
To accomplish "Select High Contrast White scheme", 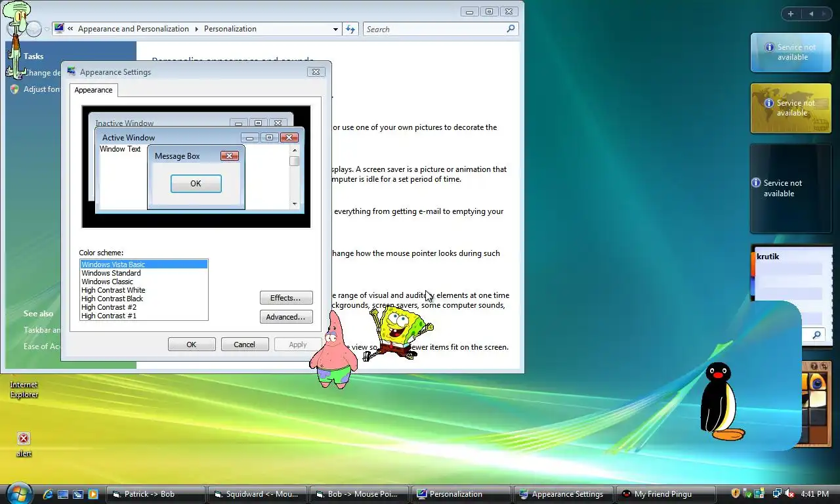I will click(144, 290).
